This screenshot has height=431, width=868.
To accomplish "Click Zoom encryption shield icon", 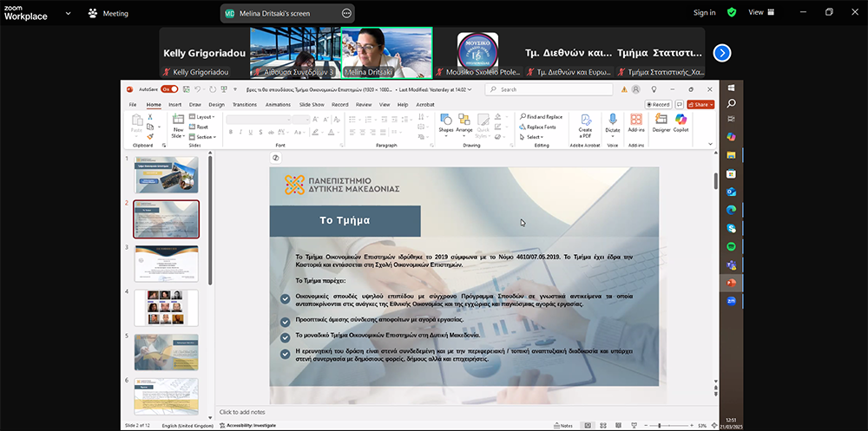I will coord(732,12).
